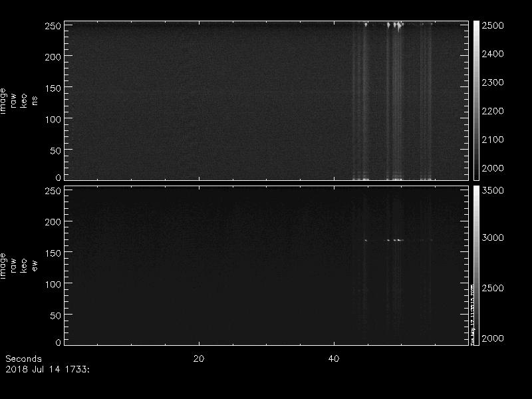The width and height of the screenshot is (532, 399).
Task: Click the 'Seconds' x-axis label
Action: (x=23, y=358)
